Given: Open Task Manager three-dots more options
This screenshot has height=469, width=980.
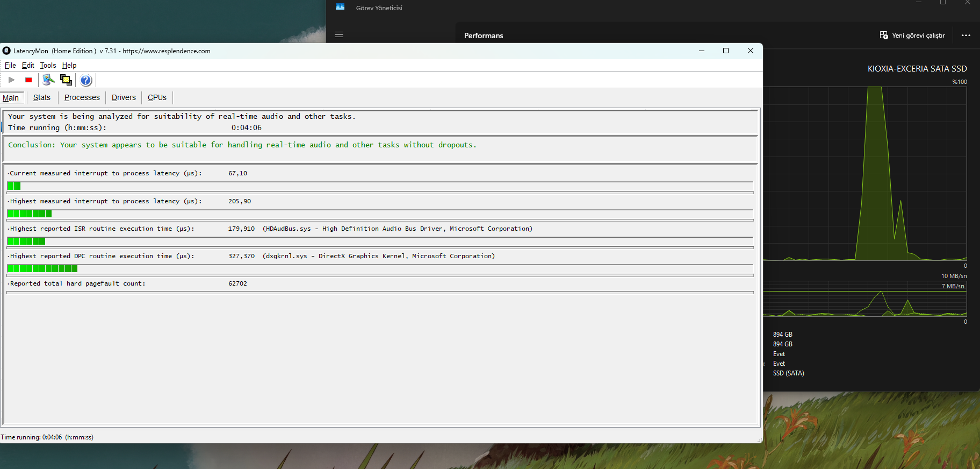Looking at the screenshot, I should click(x=966, y=35).
